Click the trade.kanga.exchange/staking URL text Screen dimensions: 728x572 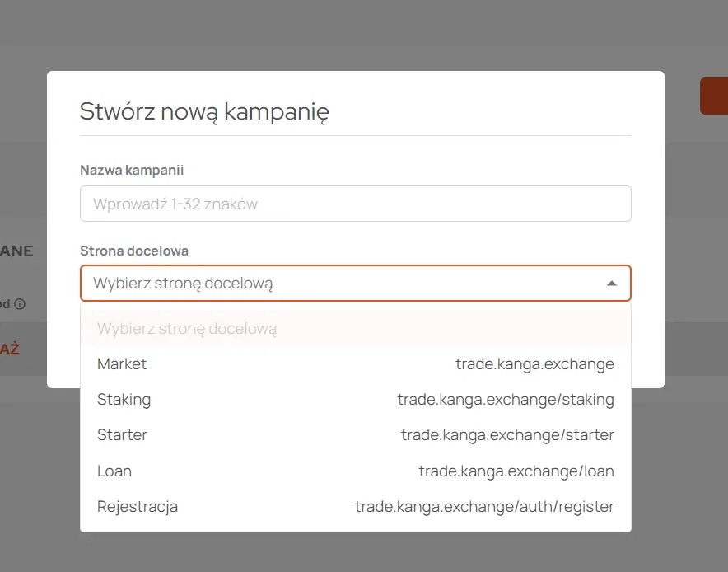click(506, 400)
